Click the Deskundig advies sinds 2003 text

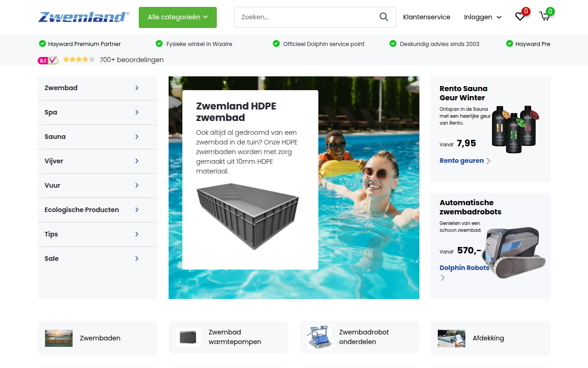pyautogui.click(x=440, y=44)
